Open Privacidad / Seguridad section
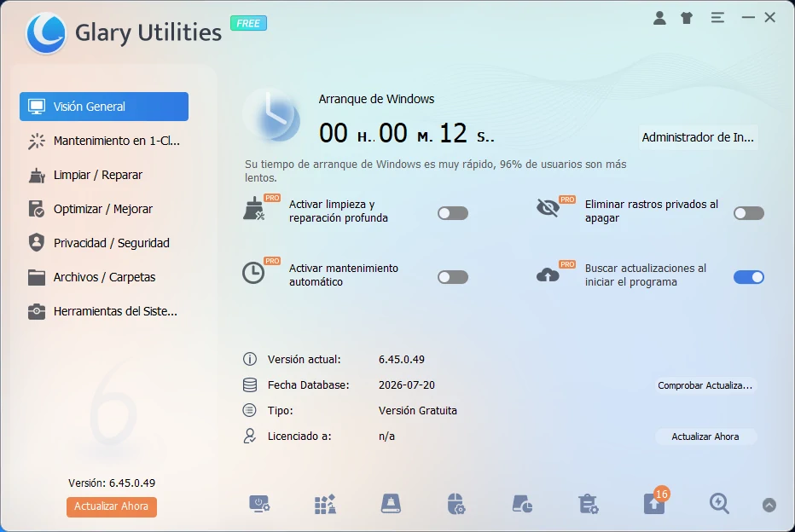This screenshot has width=795, height=532. tap(104, 243)
